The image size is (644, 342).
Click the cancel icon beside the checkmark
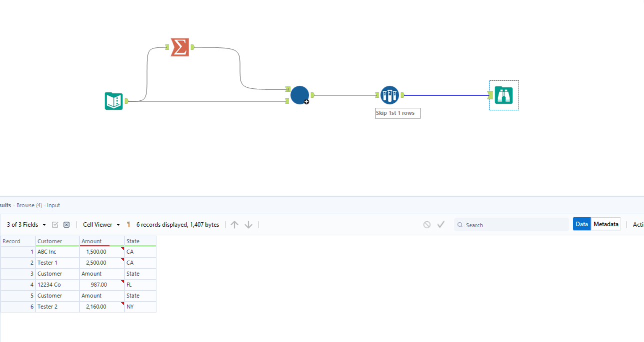point(426,224)
